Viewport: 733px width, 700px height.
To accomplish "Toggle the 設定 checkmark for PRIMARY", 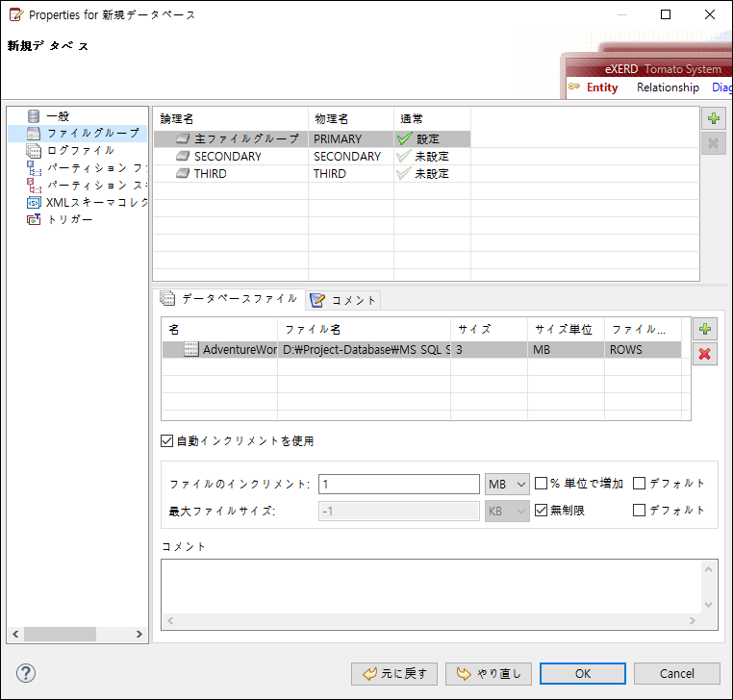I will (404, 138).
